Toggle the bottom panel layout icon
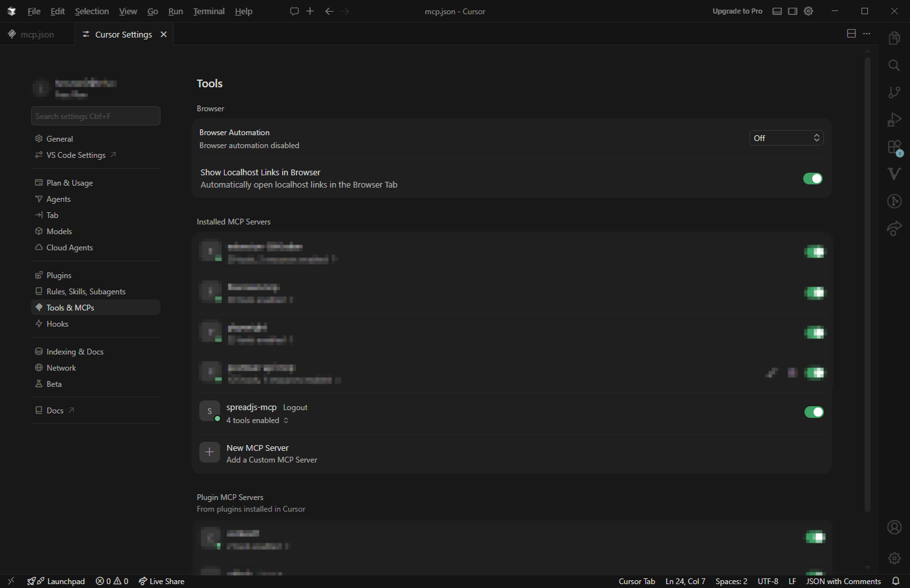This screenshot has width=910, height=588. coord(777,11)
